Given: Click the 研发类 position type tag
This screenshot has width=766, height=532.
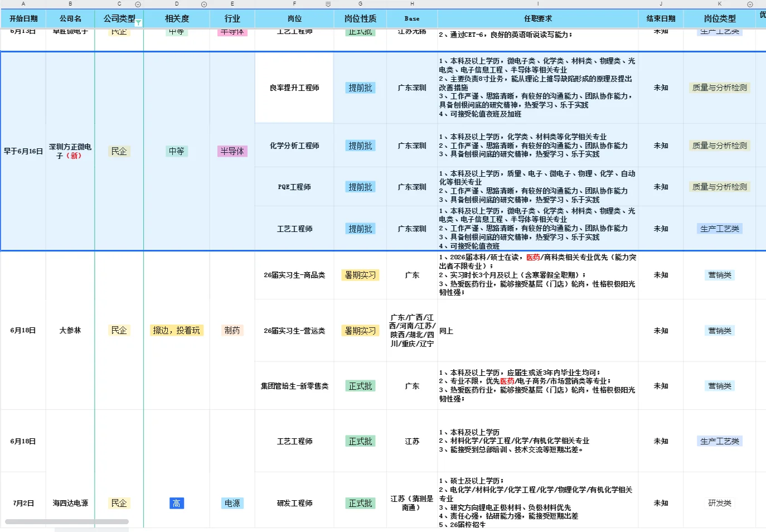Looking at the screenshot, I should click(720, 503).
